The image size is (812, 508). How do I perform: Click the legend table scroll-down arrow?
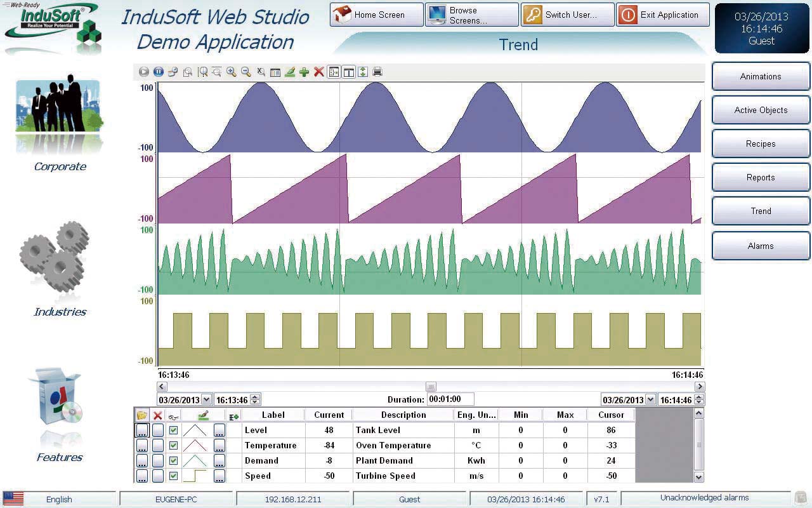(x=699, y=477)
